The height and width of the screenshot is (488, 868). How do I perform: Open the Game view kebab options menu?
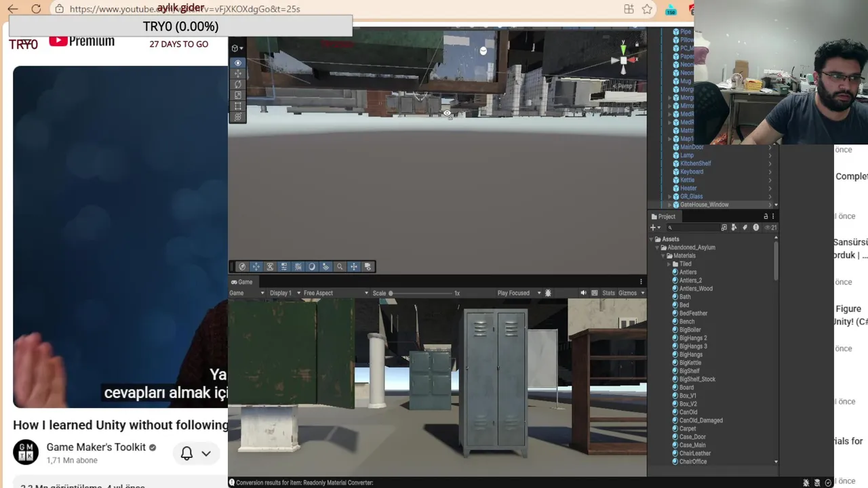pyautogui.click(x=641, y=282)
